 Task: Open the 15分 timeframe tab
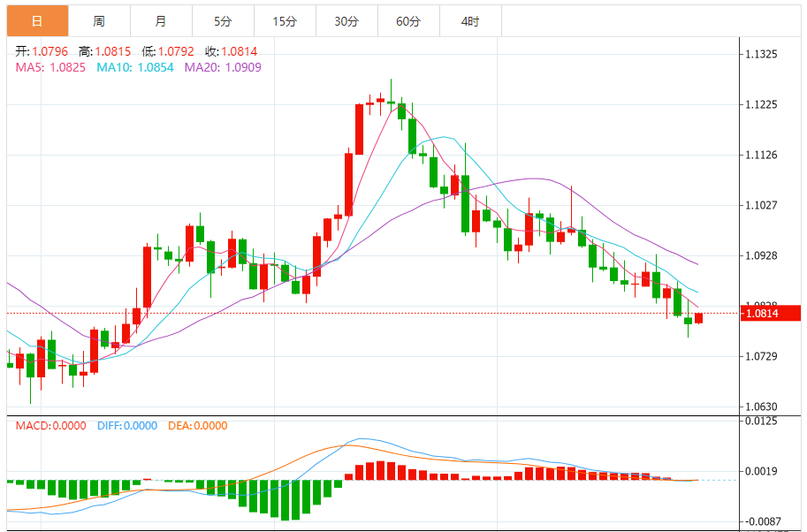pos(285,21)
